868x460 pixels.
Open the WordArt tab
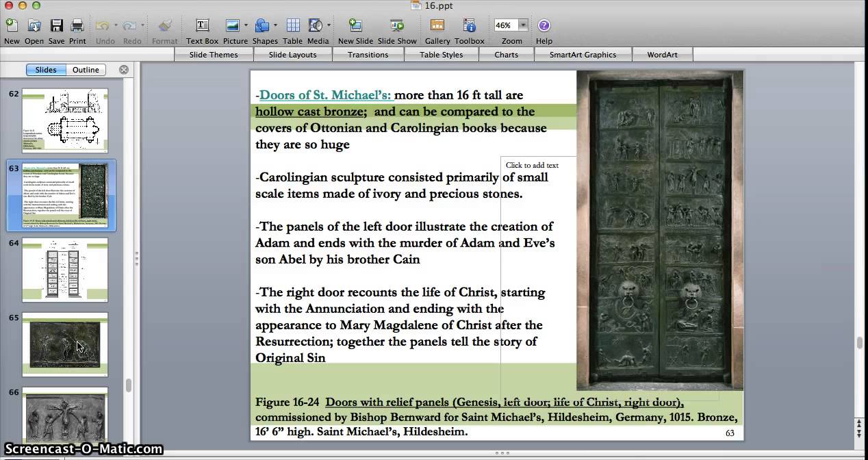[x=662, y=55]
